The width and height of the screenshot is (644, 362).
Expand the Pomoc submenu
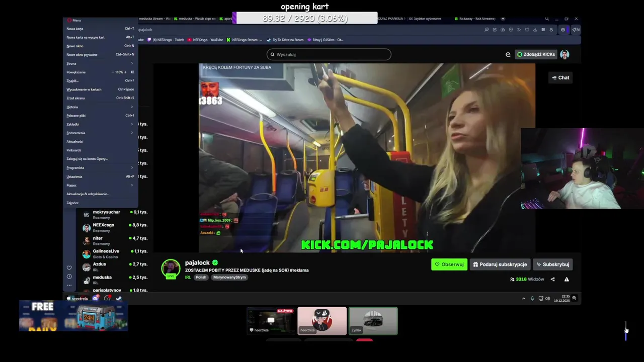click(x=101, y=185)
